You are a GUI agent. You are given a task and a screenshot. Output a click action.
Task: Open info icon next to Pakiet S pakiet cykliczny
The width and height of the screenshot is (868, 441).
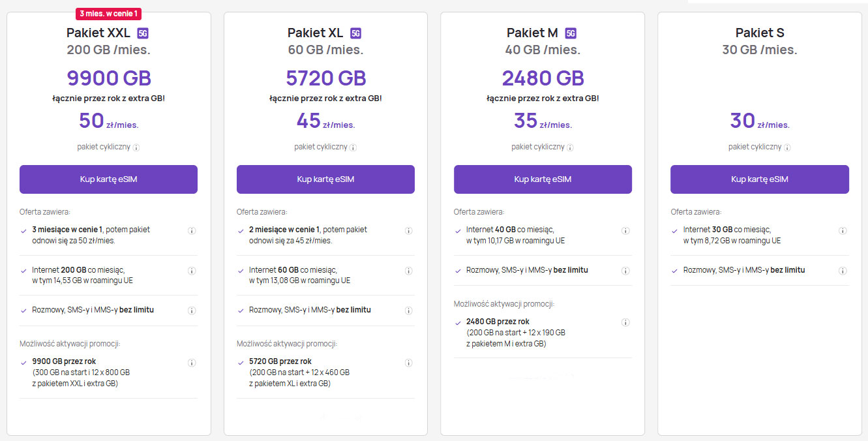[x=788, y=147]
